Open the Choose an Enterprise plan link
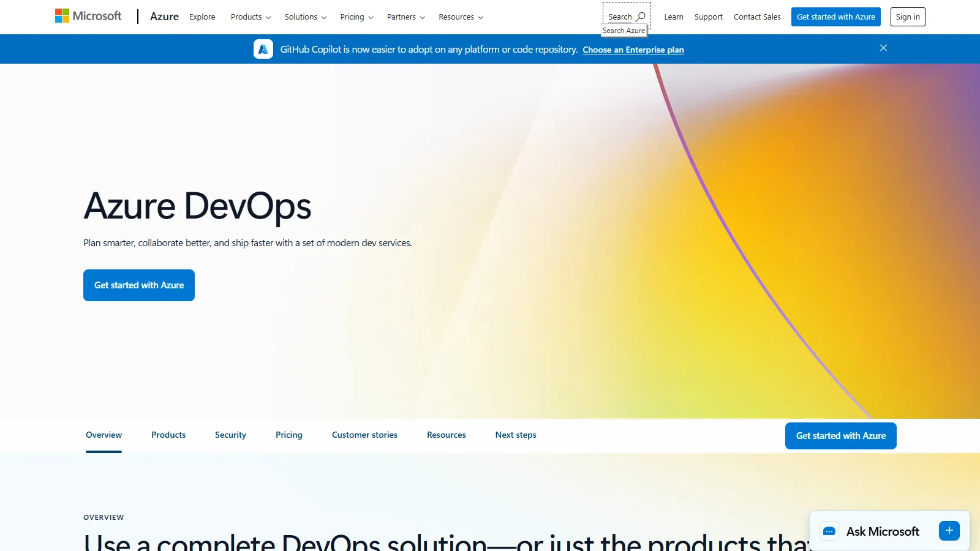Screen dimensions: 980x551 [x=633, y=50]
